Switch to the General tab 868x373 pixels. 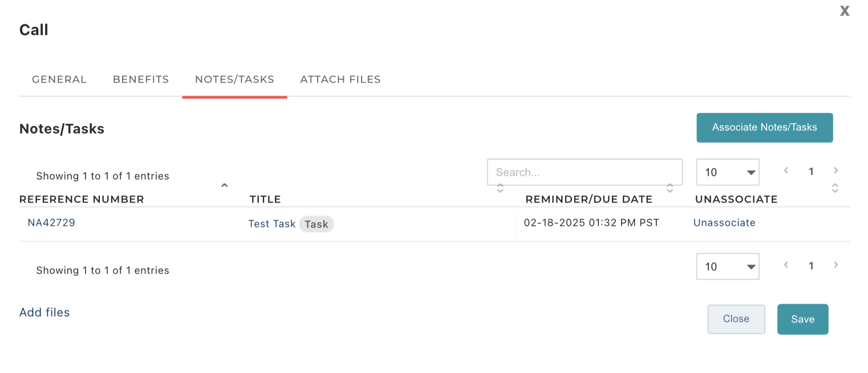pos(59,79)
